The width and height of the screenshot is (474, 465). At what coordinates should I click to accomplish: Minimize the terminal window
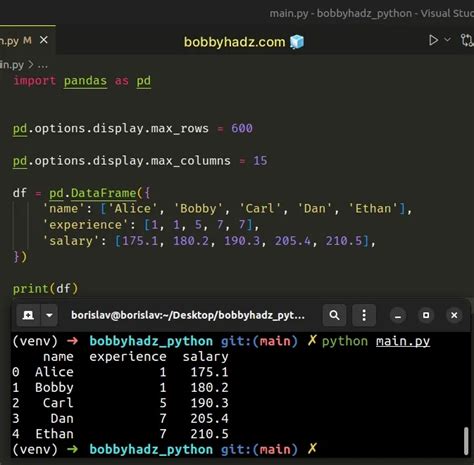pyautogui.click(x=398, y=315)
